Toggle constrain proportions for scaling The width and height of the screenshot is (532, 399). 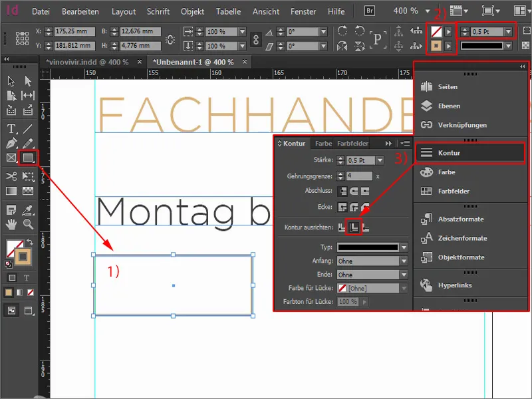point(256,39)
